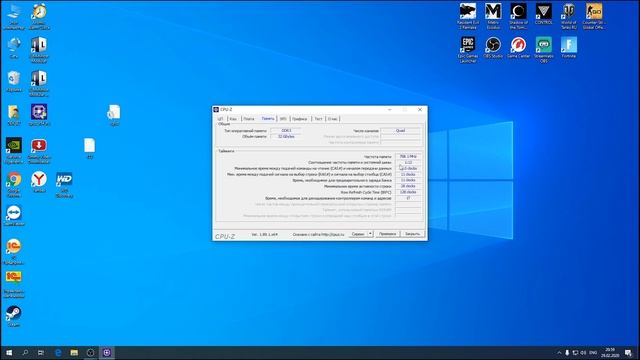Open the О нас tab

[x=333, y=119]
